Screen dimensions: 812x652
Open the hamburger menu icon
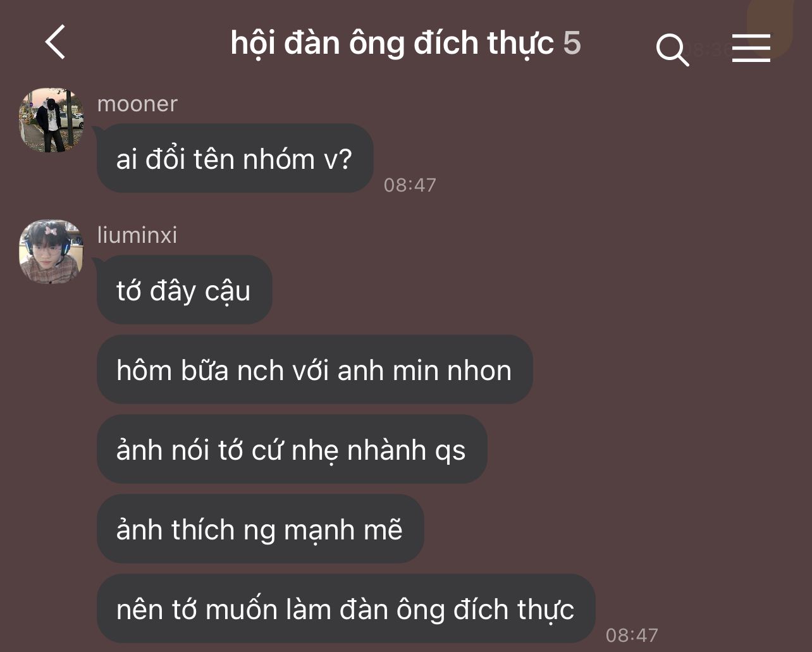coord(751,48)
